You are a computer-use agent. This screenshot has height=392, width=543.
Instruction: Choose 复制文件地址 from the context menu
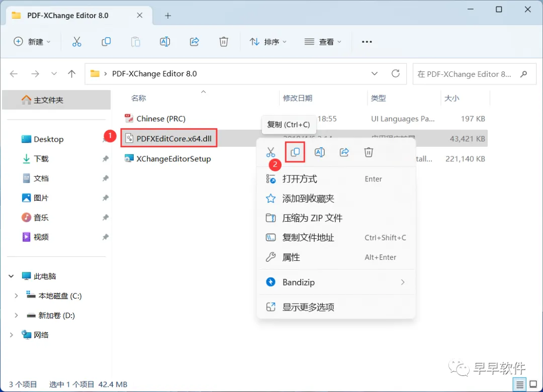pos(336,238)
